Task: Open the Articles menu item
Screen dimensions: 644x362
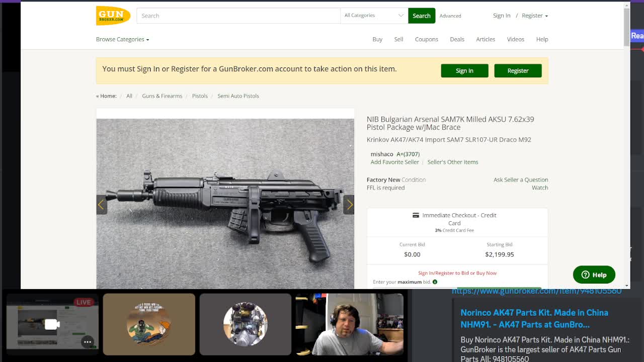Action: tap(486, 39)
